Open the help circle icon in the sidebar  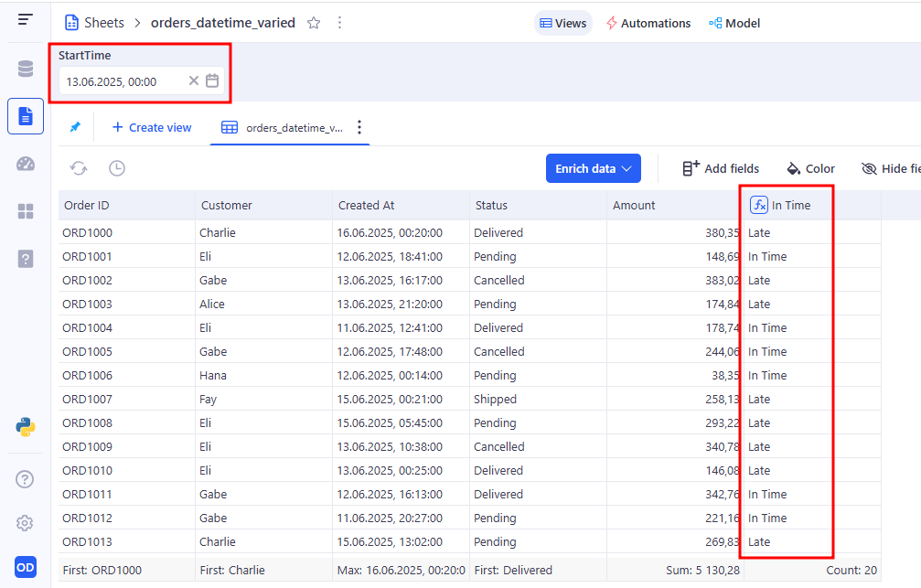[x=25, y=479]
